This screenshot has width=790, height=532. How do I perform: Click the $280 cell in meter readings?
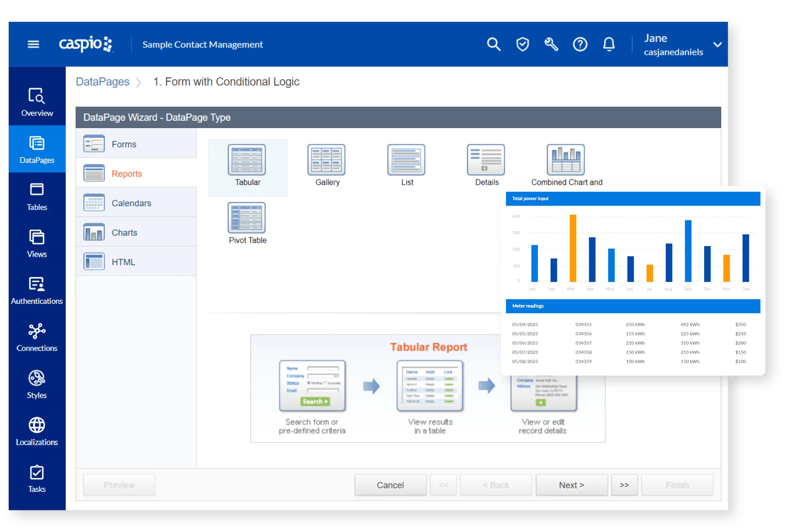coord(741,343)
